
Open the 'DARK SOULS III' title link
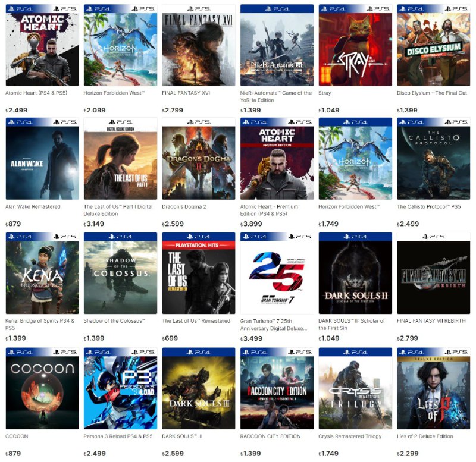click(x=182, y=436)
